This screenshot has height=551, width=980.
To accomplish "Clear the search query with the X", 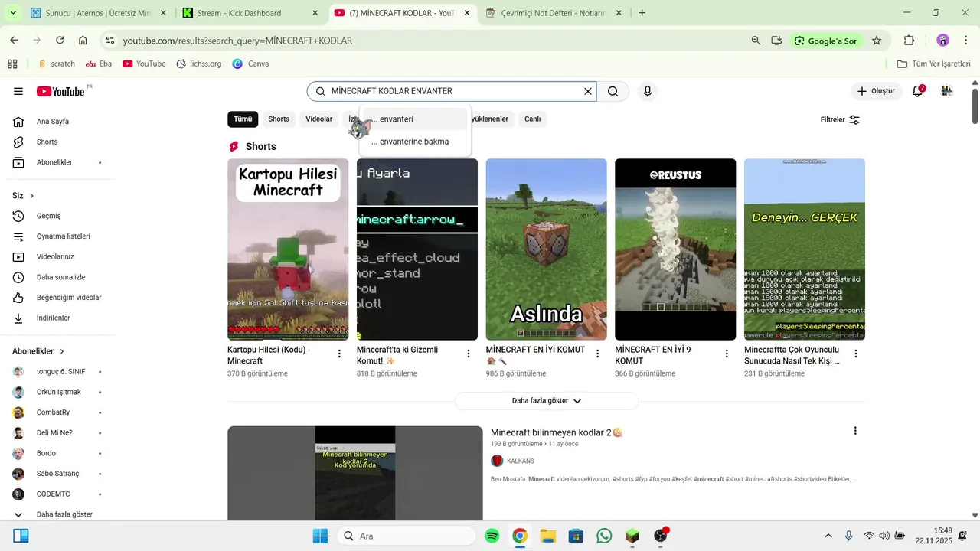I will coord(588,92).
